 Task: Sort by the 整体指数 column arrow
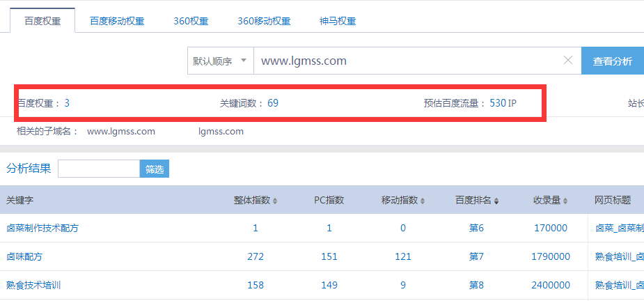(x=275, y=201)
